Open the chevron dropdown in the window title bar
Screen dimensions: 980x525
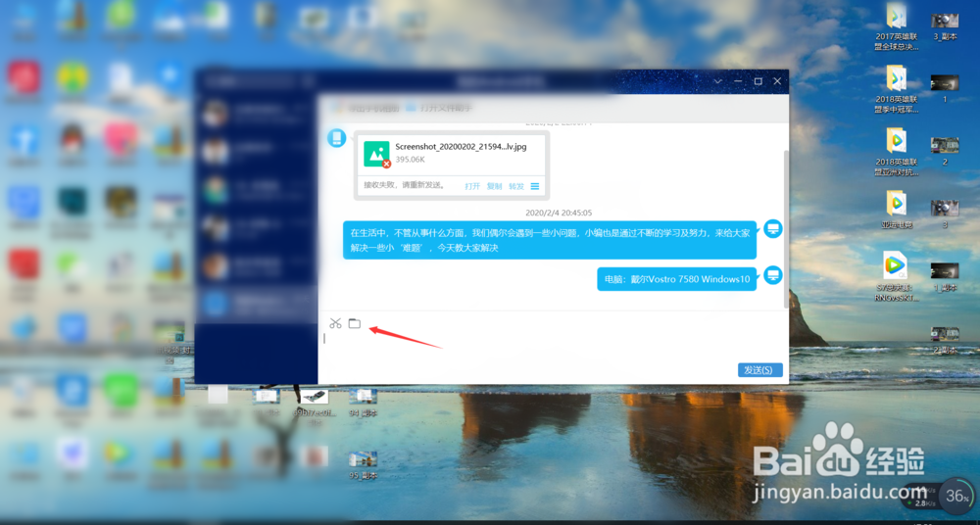pos(718,81)
